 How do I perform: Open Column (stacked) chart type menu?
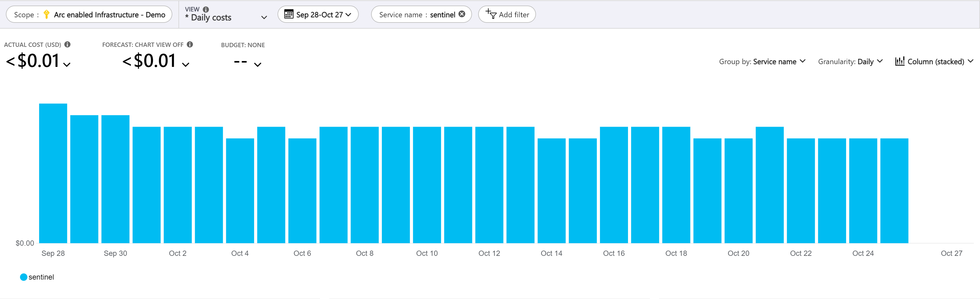click(934, 62)
